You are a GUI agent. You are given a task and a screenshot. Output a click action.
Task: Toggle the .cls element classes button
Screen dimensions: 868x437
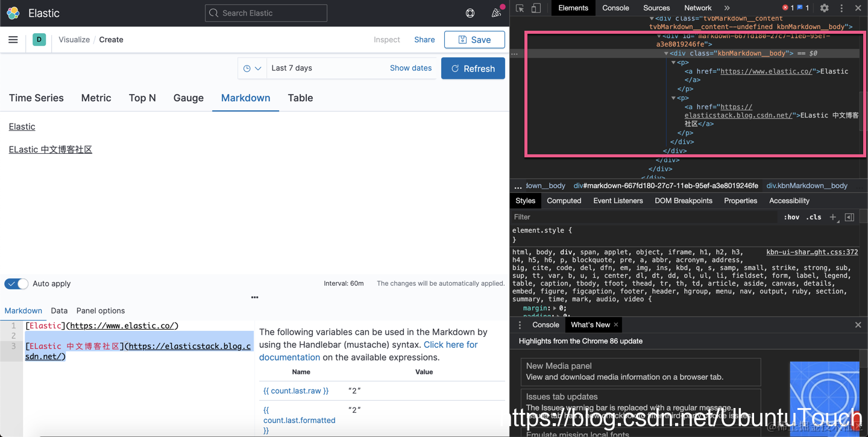coord(814,217)
